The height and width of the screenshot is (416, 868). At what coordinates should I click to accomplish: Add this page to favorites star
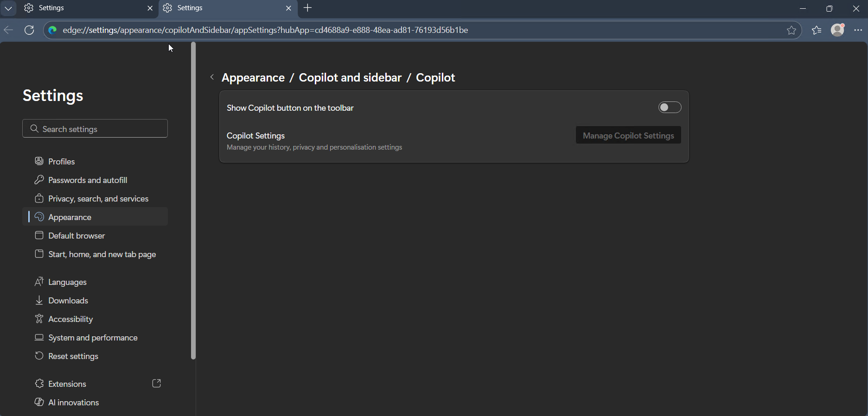tap(791, 31)
